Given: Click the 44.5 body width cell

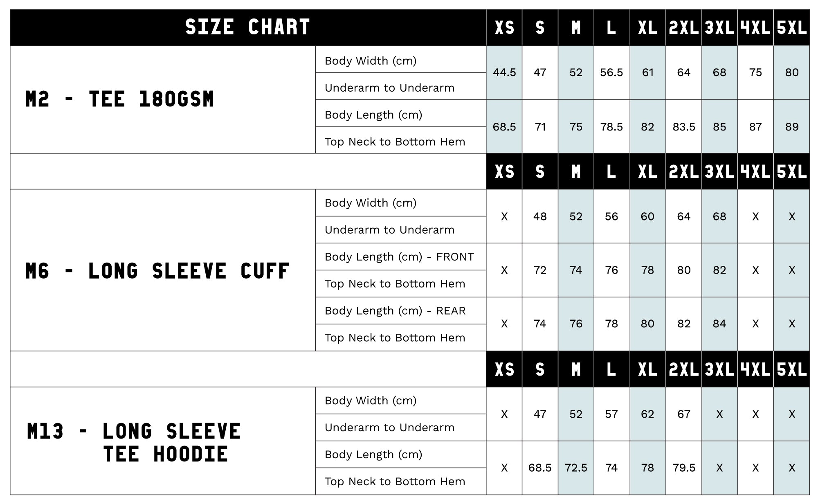Looking at the screenshot, I should coord(504,72).
